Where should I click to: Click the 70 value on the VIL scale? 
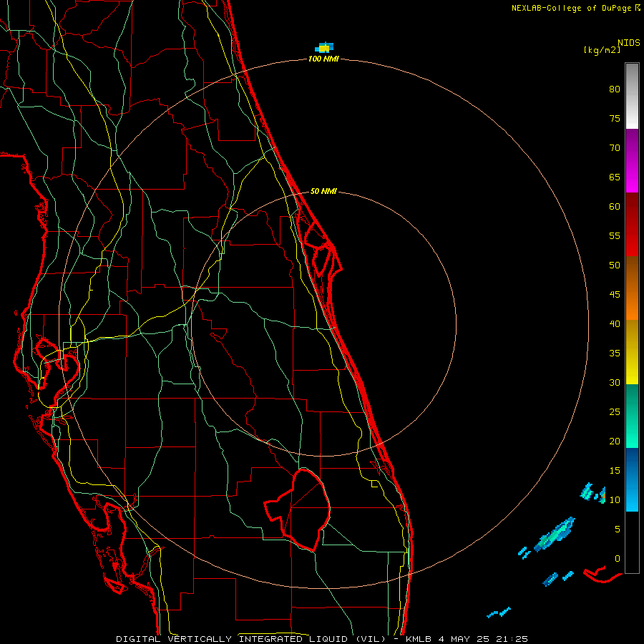pyautogui.click(x=615, y=148)
